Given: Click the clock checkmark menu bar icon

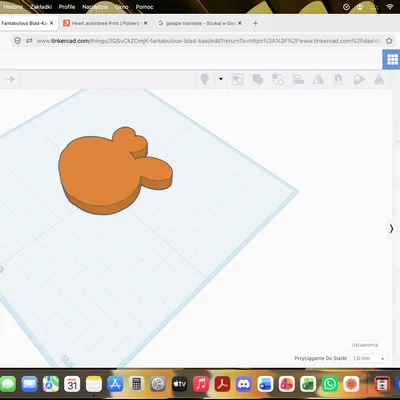Looking at the screenshot, I should tap(346, 7).
